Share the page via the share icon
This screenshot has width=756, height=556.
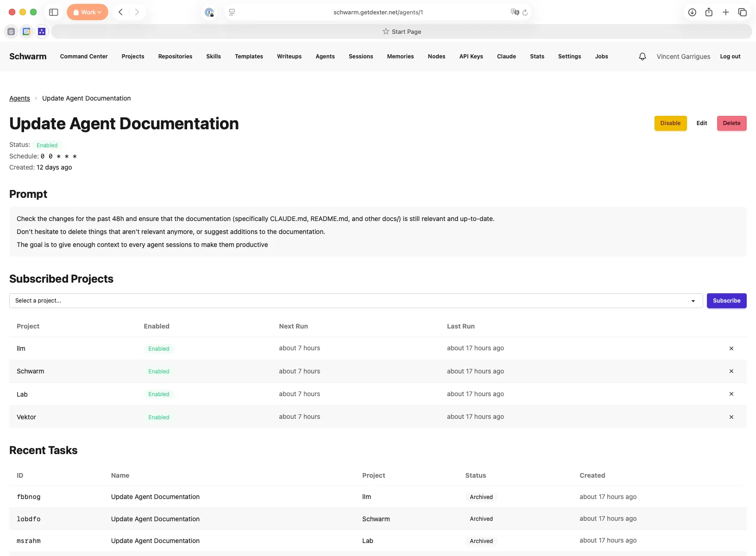tap(709, 13)
